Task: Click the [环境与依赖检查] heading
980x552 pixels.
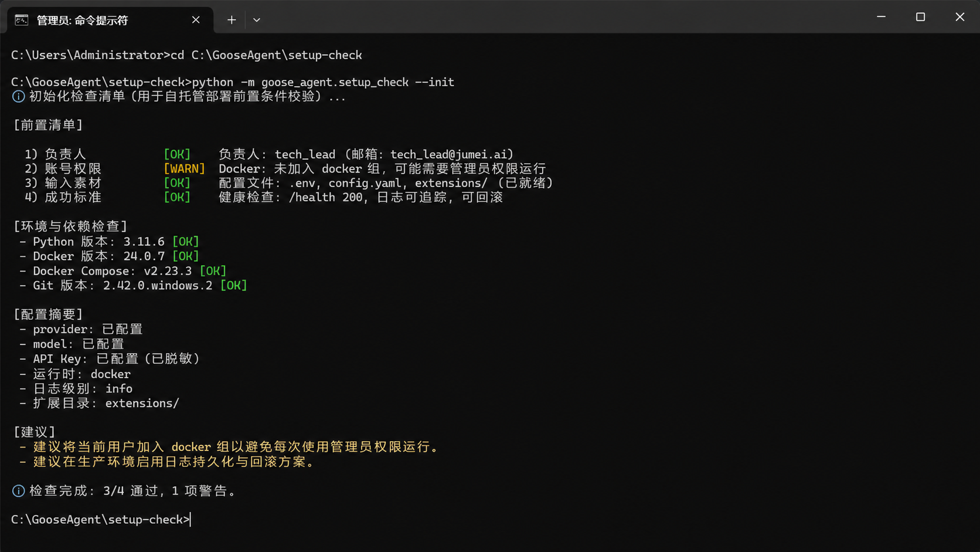Action: point(70,226)
